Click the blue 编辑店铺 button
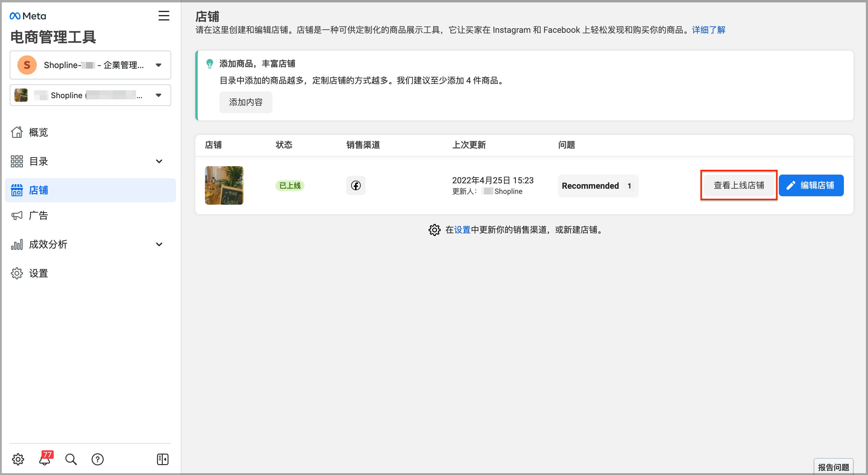Image resolution: width=868 pixels, height=475 pixels. point(811,185)
